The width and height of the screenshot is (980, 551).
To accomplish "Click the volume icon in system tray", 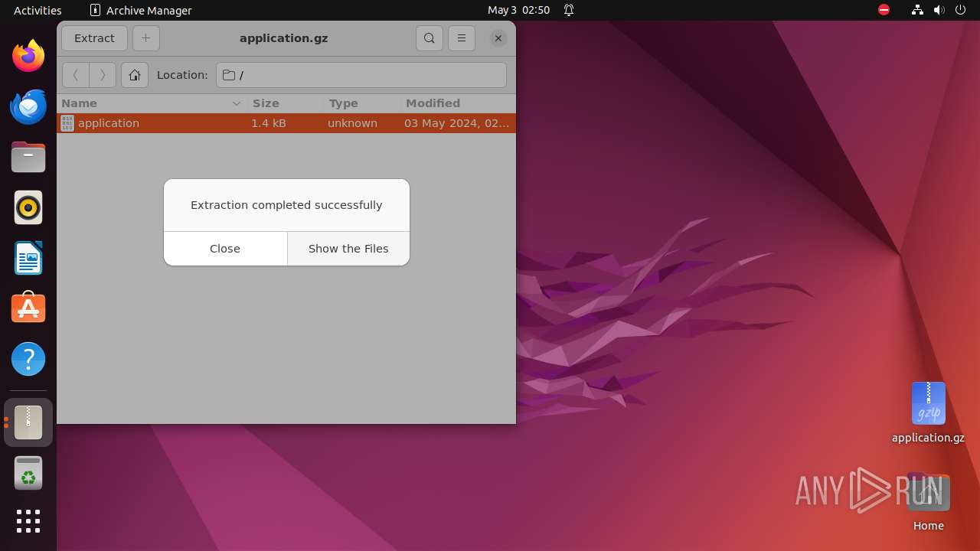I will (x=939, y=10).
